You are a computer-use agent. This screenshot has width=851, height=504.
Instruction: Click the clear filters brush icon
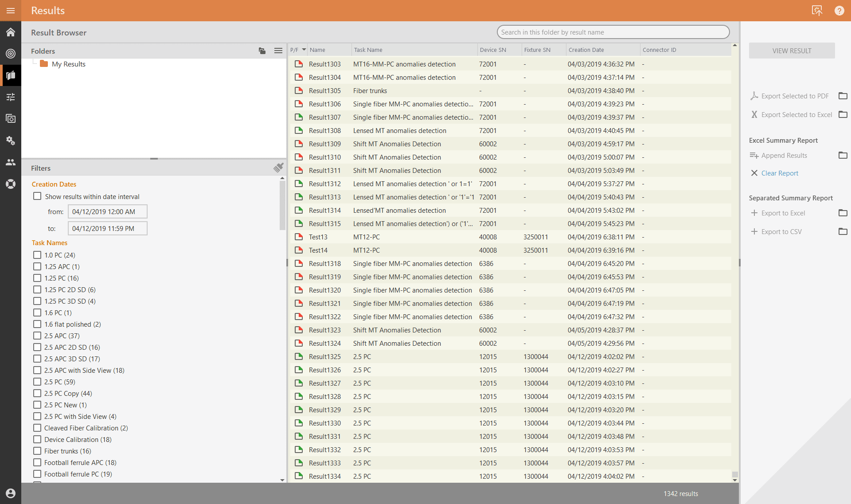tap(278, 168)
